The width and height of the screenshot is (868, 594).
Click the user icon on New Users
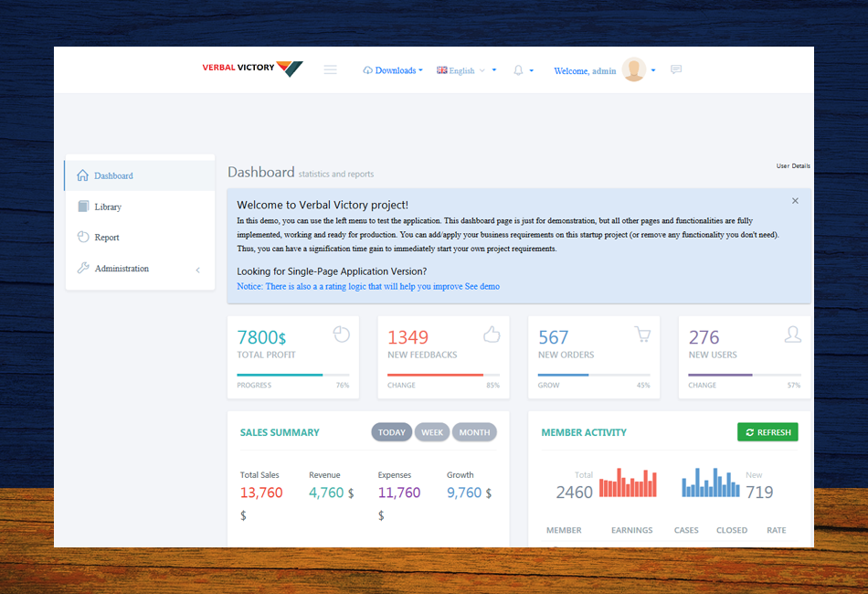(x=792, y=334)
